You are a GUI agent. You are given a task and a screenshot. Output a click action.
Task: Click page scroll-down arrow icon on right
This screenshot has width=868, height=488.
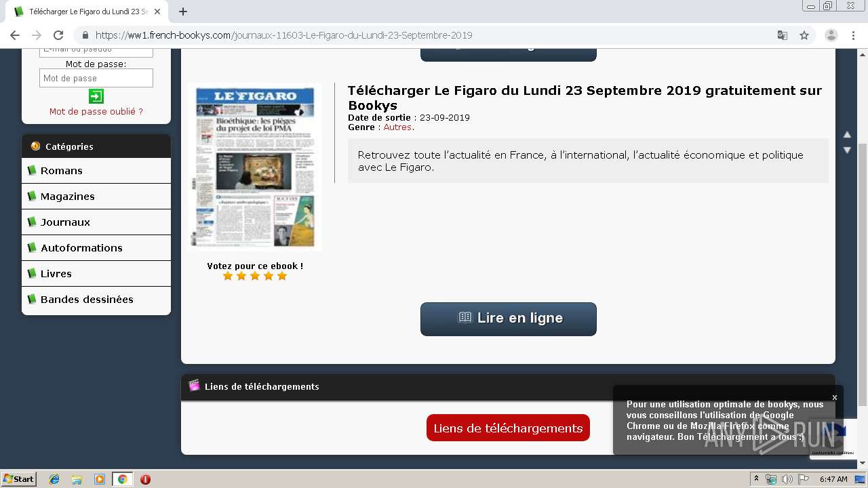point(847,150)
